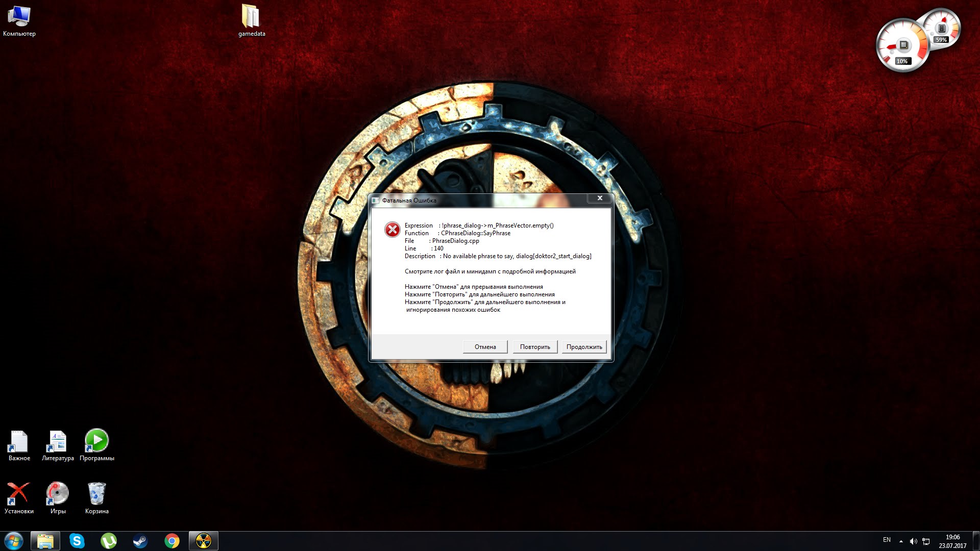Click the 'CPhraseDialog::SayPhrase' function text
980x551 pixels.
476,233
